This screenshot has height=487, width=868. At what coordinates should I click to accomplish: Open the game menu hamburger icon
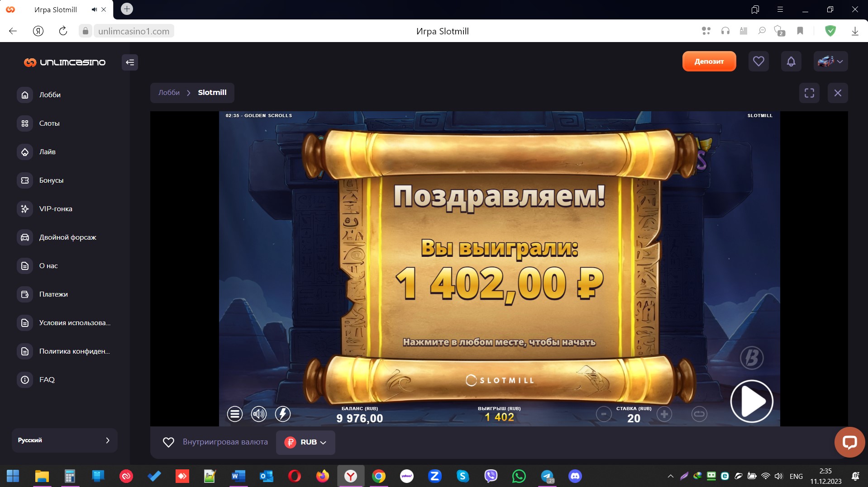tap(234, 414)
